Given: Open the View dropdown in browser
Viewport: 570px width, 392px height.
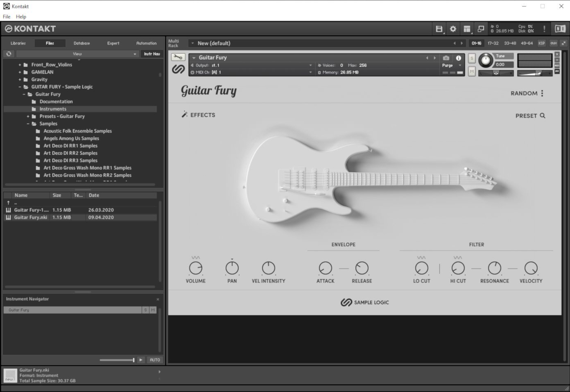Looking at the screenshot, I should [x=77, y=54].
